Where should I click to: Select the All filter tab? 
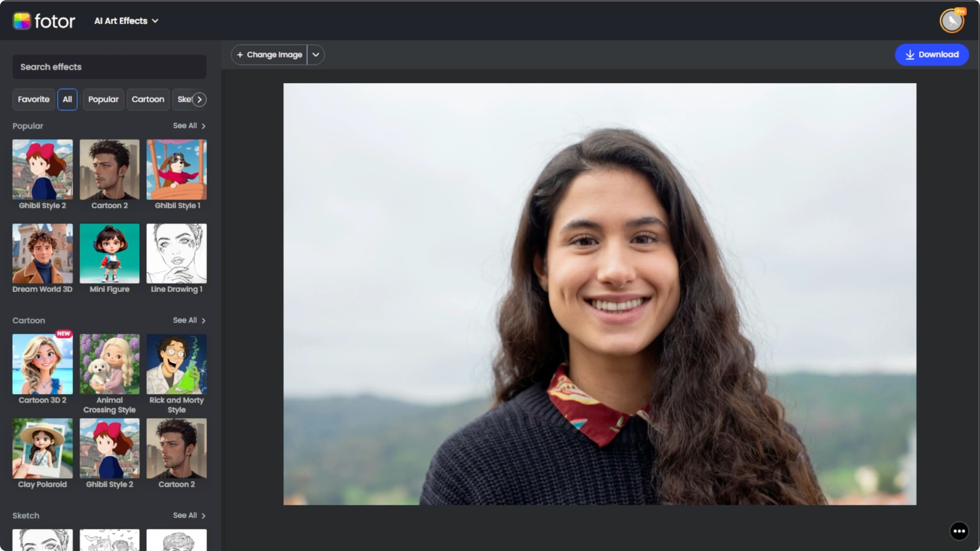coord(67,100)
